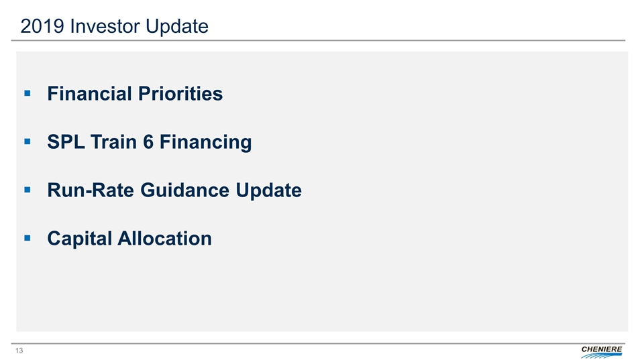Select the Capital Allocation bullet text
The height and width of the screenshot is (362, 644).
129,238
